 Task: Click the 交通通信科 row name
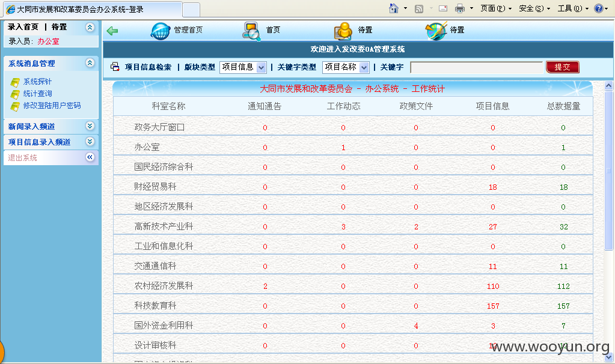pyautogui.click(x=155, y=266)
